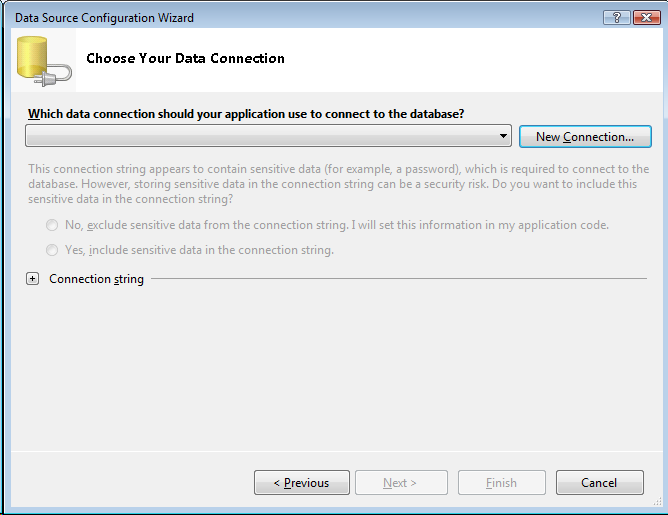Screen dimensions: 668x515
Task: Click the "Choose Your Data Connection" heading
Action: tap(185, 58)
